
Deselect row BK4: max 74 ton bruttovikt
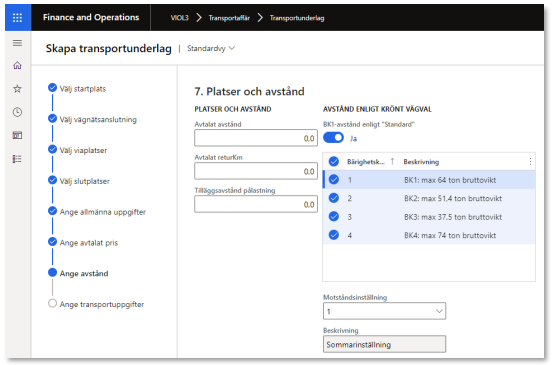[334, 235]
